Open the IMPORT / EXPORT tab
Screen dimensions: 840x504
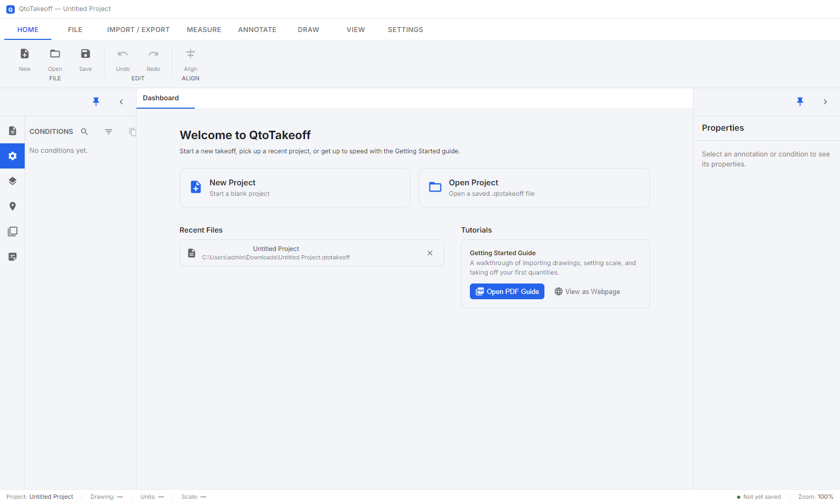(x=139, y=30)
